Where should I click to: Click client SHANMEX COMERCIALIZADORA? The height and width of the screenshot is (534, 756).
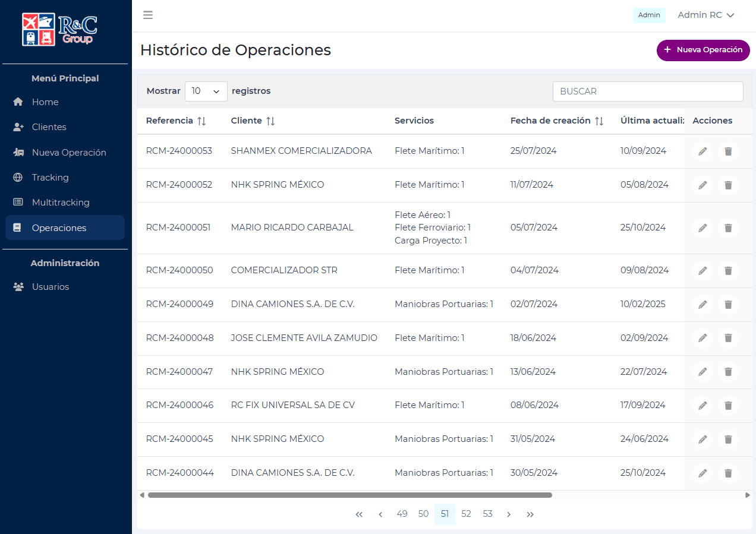[x=301, y=151]
